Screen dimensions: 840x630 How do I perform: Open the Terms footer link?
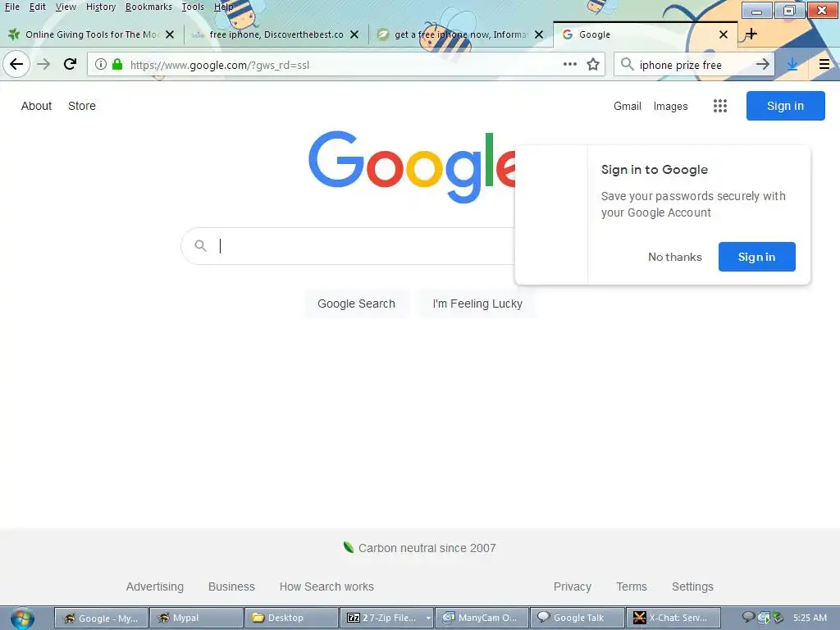(632, 587)
